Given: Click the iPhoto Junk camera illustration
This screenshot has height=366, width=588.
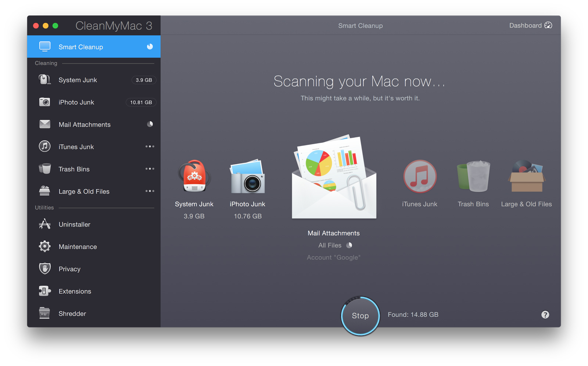Looking at the screenshot, I should click(247, 176).
